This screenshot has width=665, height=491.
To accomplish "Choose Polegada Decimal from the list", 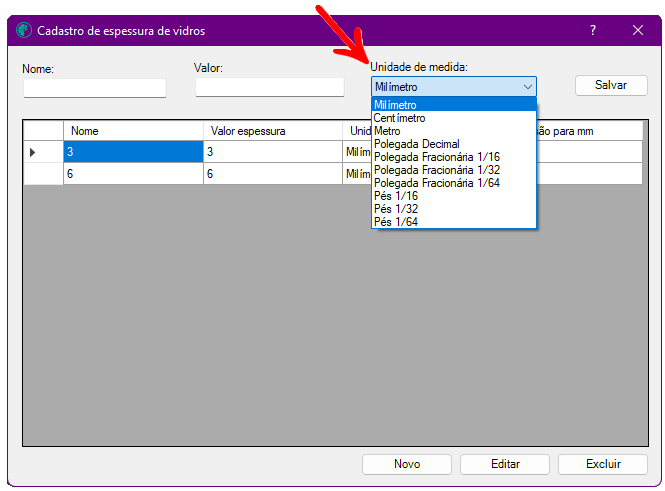I will click(454, 144).
